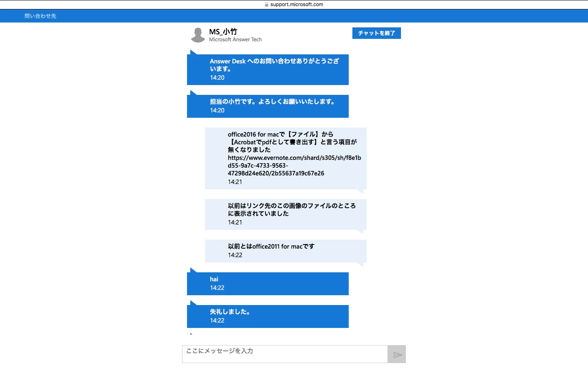Click the hai reply message
588x368 pixels.
268,284
